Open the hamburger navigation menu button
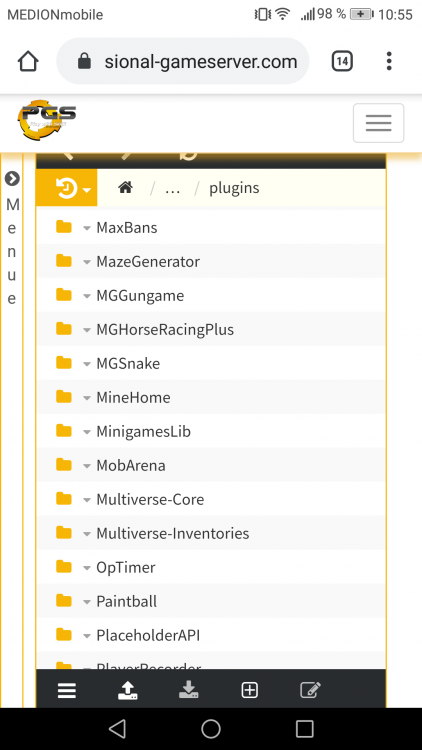 pos(378,123)
